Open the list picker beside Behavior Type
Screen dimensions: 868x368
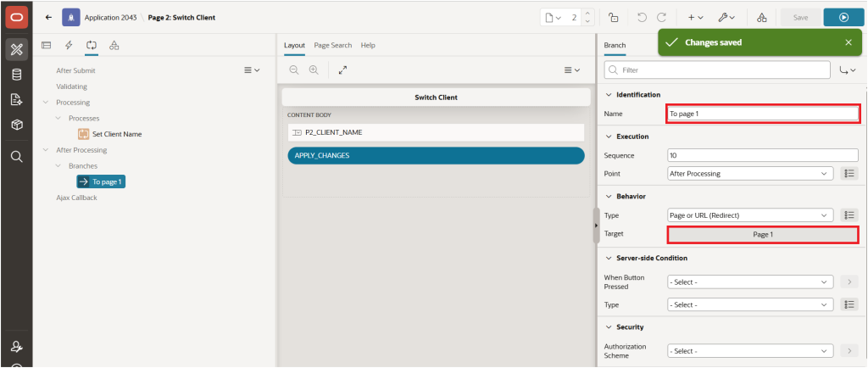point(849,215)
